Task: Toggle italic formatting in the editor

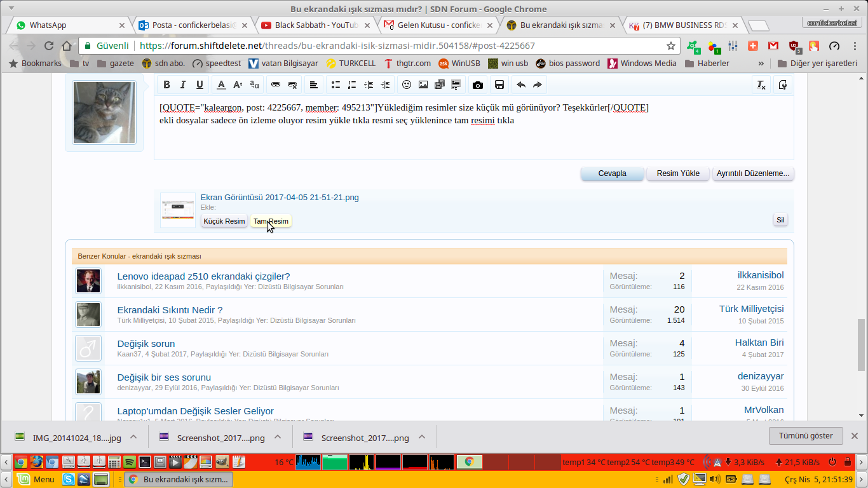Action: 183,85
